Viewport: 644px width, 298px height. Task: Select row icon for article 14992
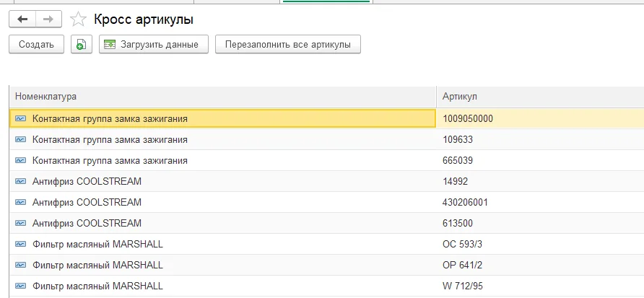point(20,181)
